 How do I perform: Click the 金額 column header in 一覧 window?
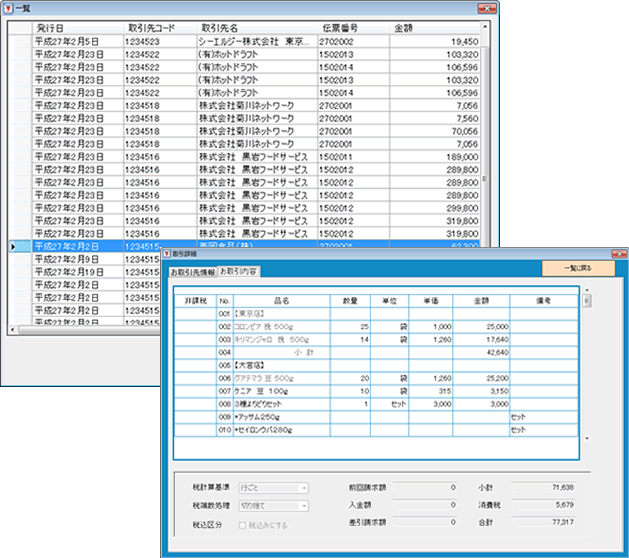(435, 28)
